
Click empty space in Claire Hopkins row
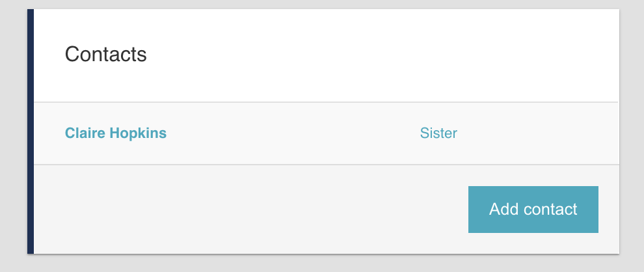pyautogui.click(x=293, y=133)
